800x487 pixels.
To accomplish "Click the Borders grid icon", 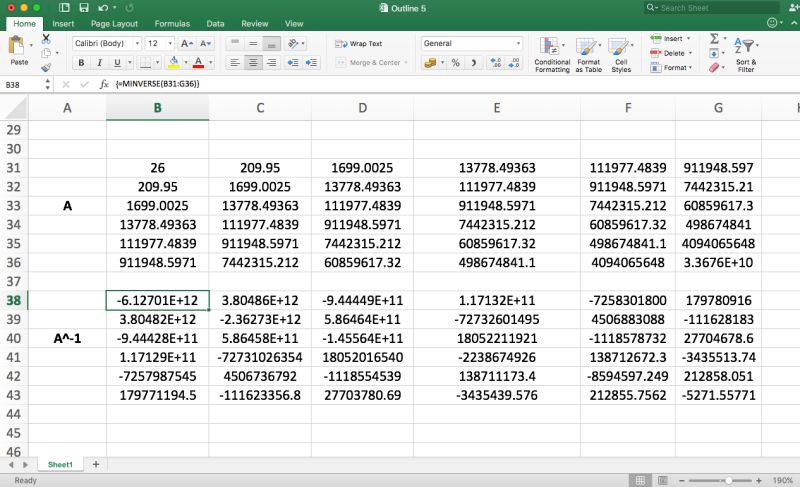I will pos(145,63).
